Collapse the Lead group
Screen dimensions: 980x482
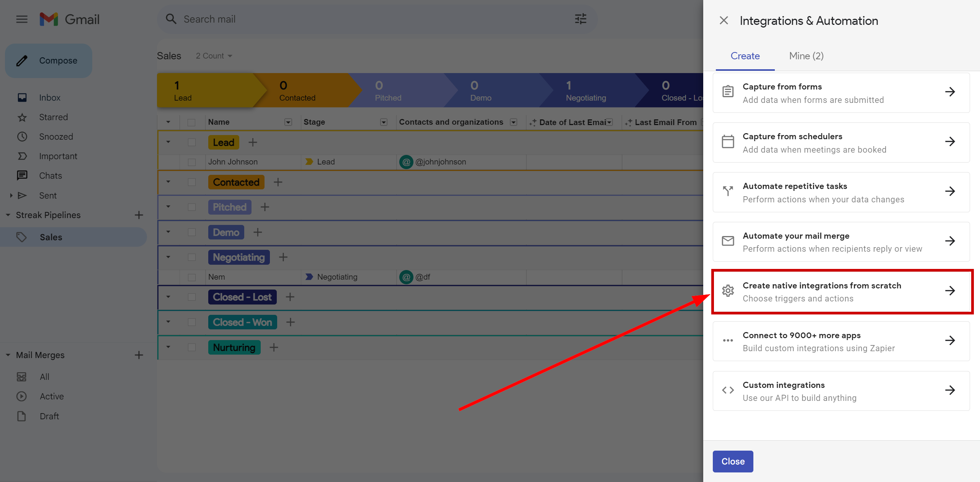[168, 142]
